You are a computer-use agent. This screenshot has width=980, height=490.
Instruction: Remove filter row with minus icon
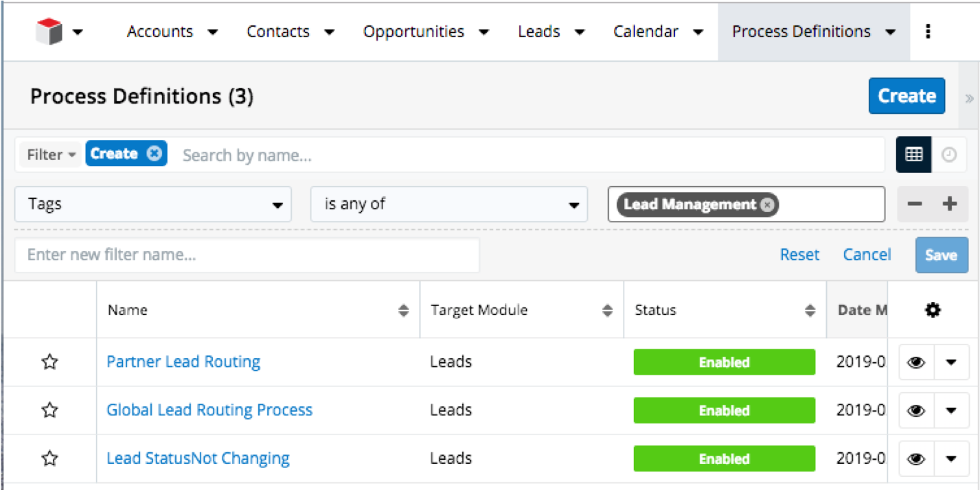tap(915, 204)
